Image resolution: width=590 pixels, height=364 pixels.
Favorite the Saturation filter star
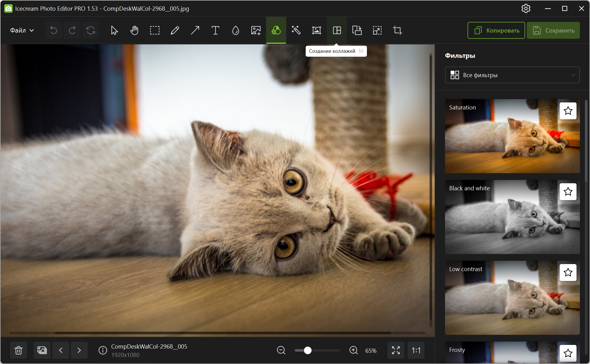[568, 111]
